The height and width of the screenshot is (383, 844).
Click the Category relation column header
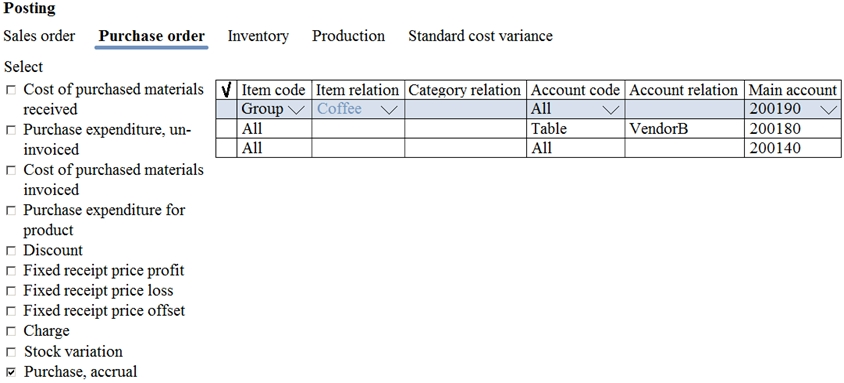465,90
